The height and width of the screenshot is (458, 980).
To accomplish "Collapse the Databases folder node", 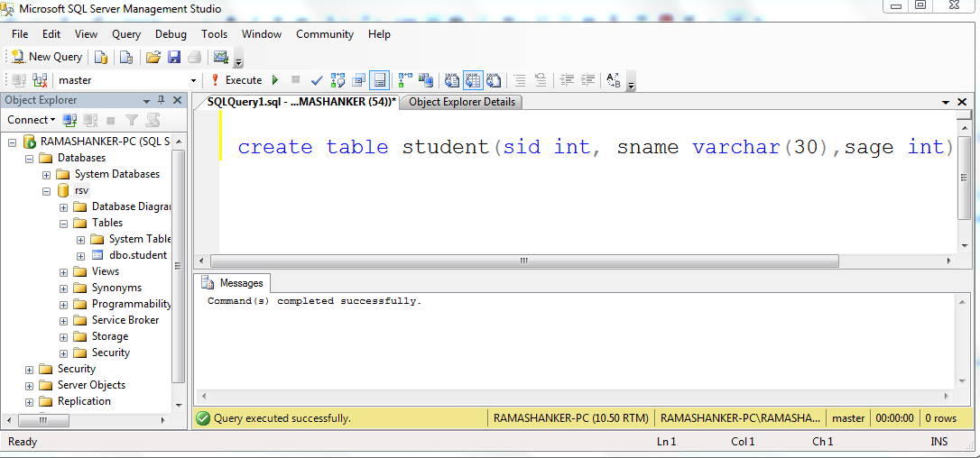I will click(30, 158).
